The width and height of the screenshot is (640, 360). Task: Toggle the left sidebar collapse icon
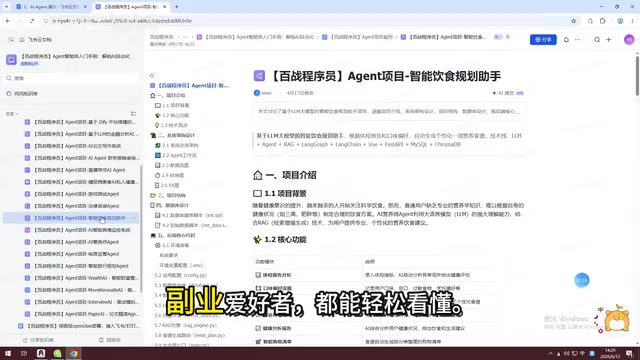click(x=11, y=40)
